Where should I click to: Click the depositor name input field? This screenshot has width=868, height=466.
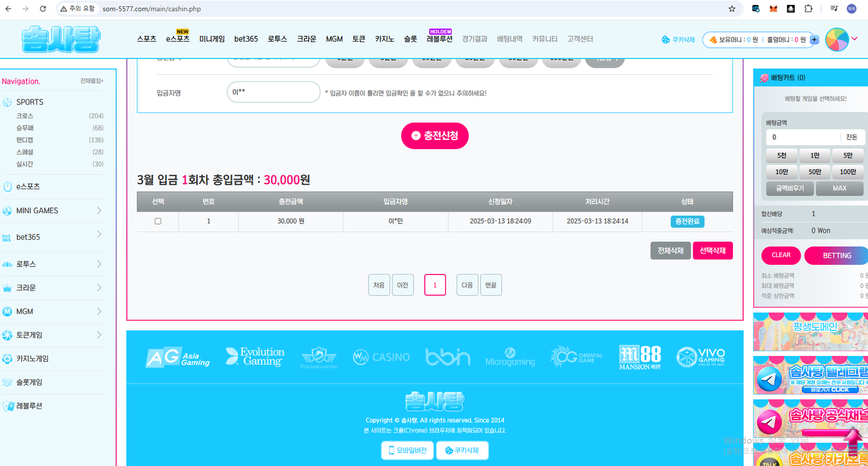tap(273, 92)
